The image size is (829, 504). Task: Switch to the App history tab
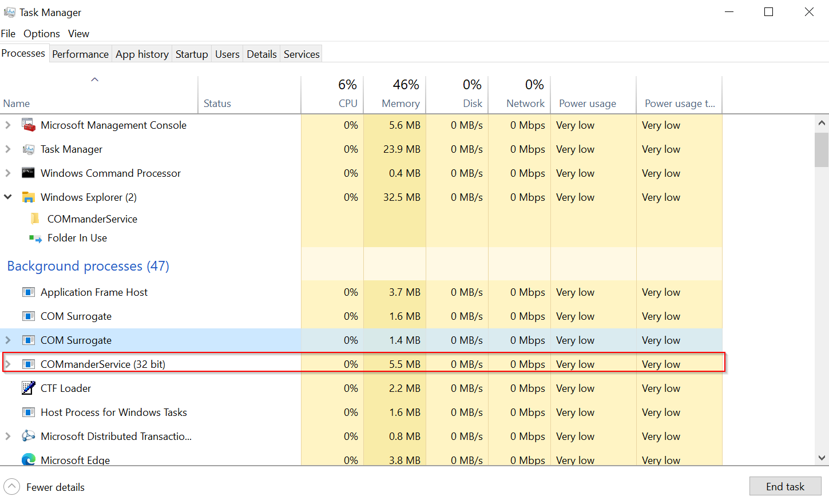click(x=142, y=54)
